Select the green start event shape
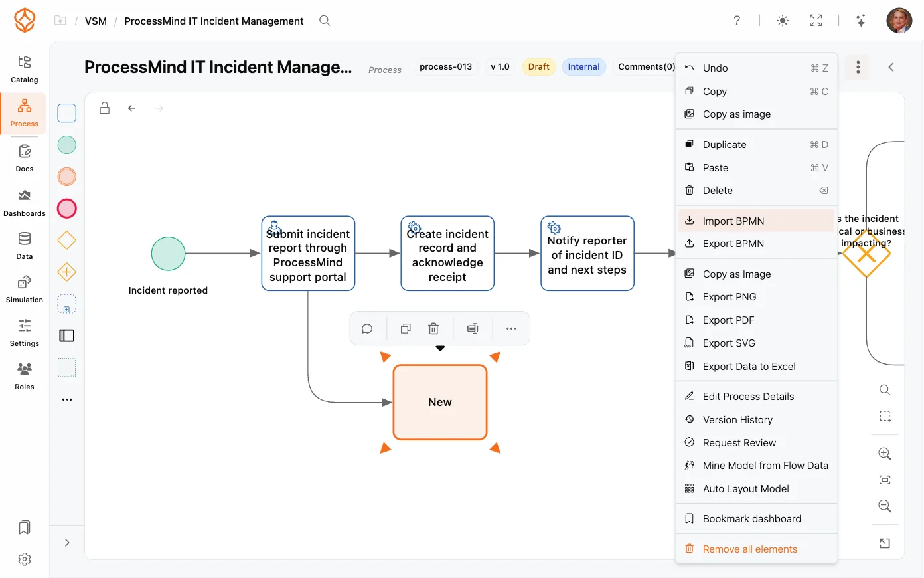 [67, 145]
